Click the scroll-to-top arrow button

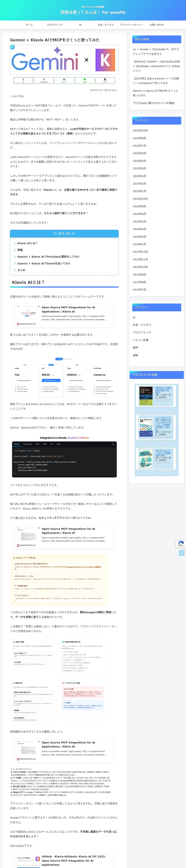click(x=182, y=553)
